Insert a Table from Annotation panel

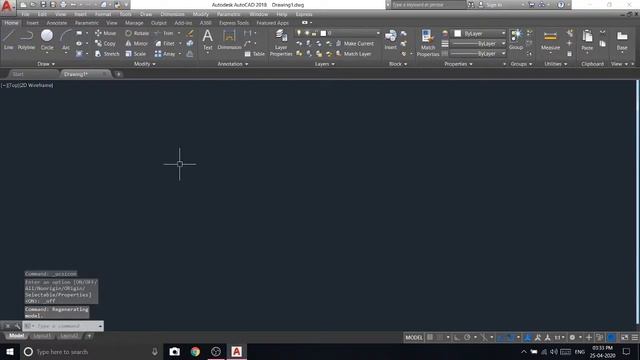point(255,53)
